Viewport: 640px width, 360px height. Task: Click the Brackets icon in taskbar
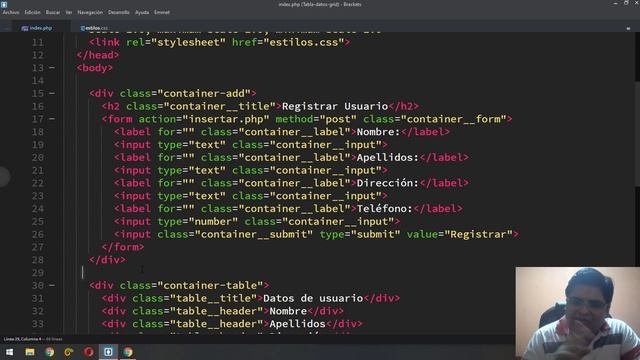pos(108,352)
